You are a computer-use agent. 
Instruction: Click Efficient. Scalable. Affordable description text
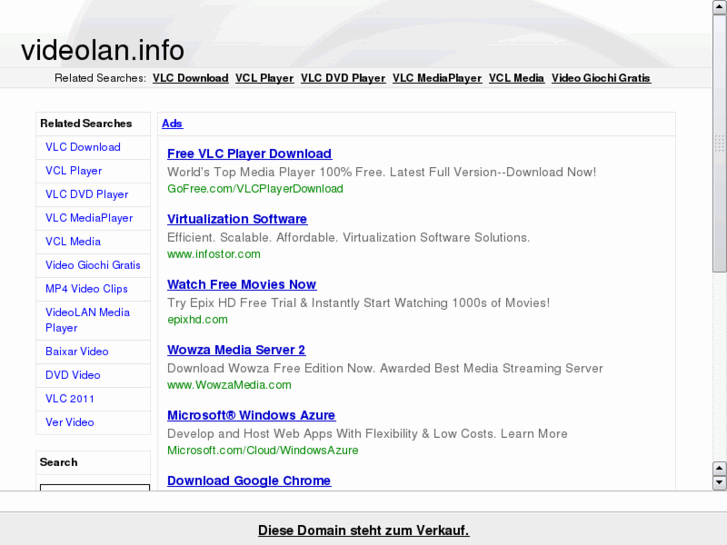click(348, 237)
